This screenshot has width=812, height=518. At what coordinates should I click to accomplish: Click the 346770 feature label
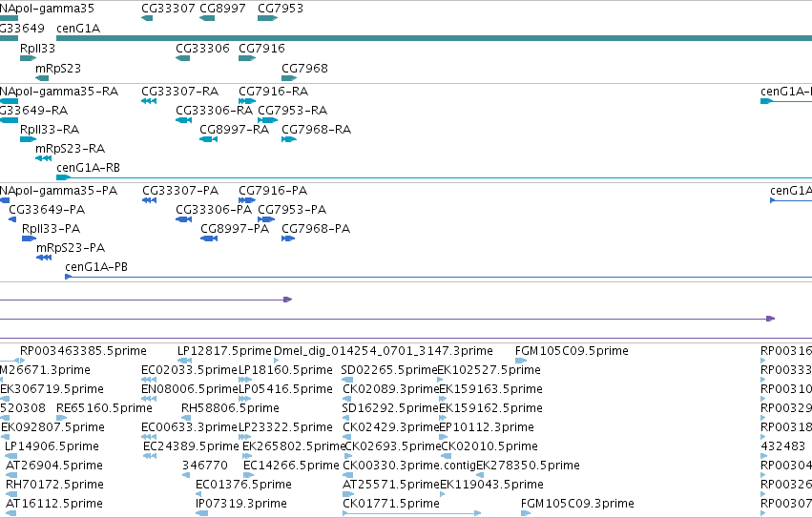(205, 466)
